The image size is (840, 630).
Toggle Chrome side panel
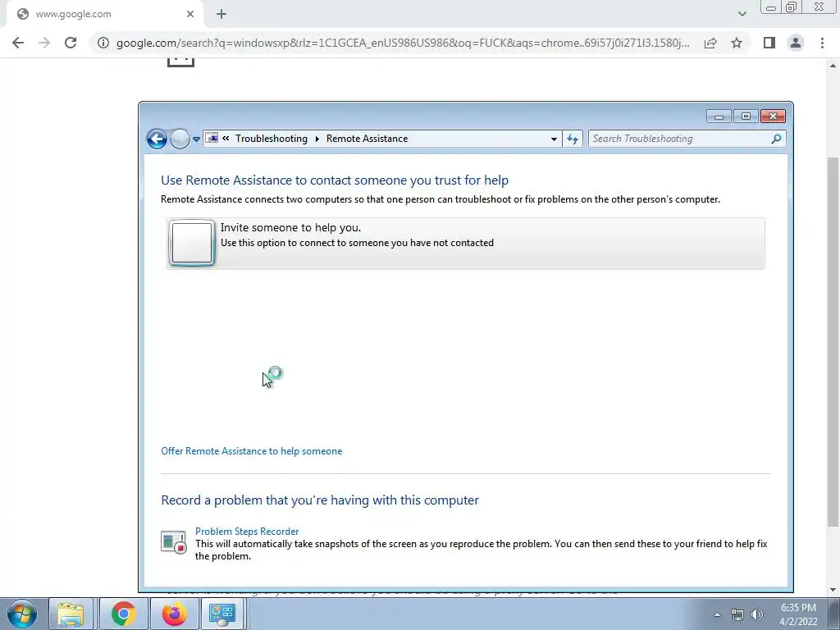pos(769,43)
